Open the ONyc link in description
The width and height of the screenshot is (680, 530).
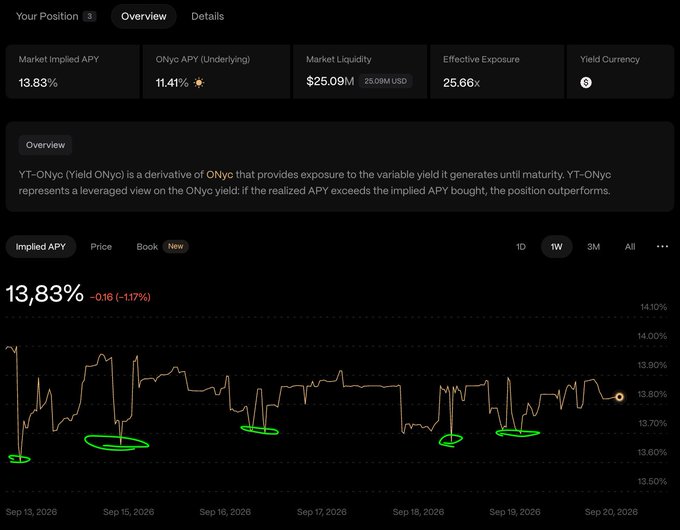tap(219, 175)
